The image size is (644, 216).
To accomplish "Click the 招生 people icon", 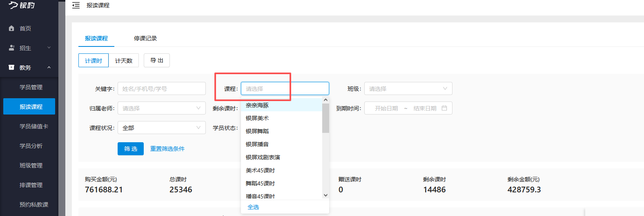I will coord(11,48).
